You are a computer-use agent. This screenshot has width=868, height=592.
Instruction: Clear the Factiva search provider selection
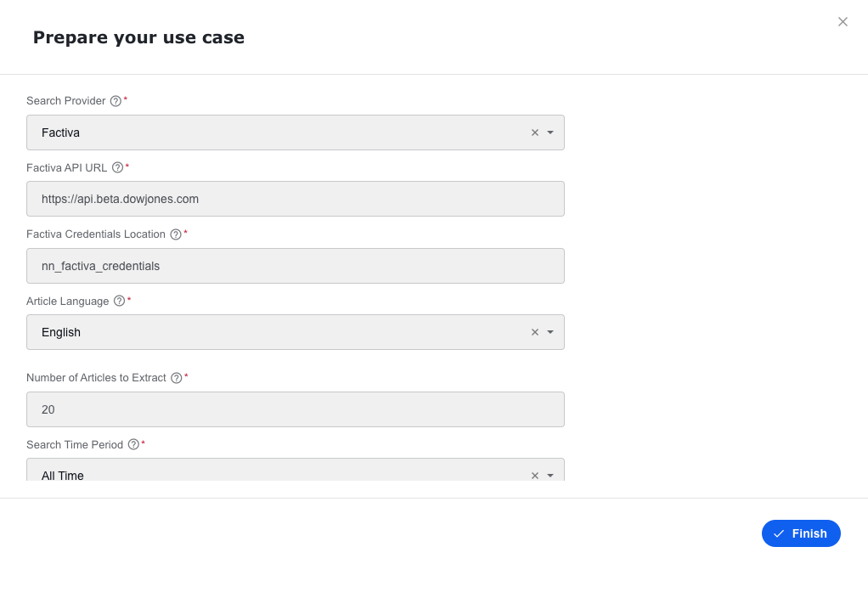(x=535, y=132)
